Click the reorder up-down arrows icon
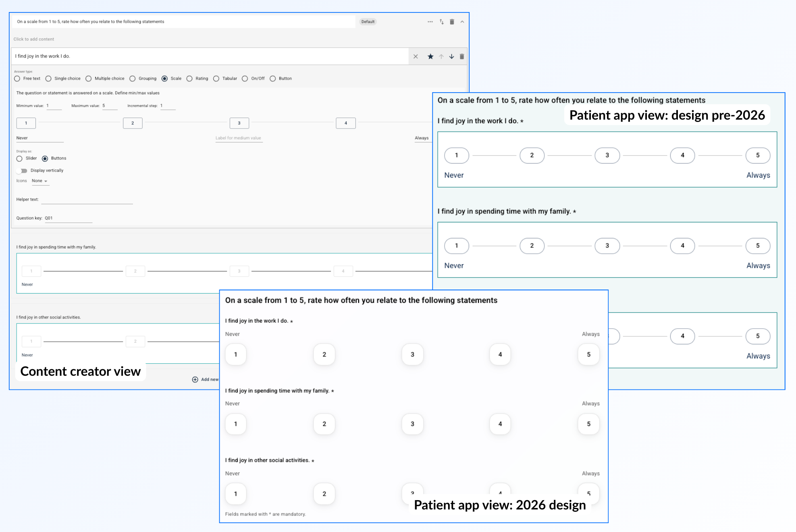796x532 pixels. coord(442,22)
